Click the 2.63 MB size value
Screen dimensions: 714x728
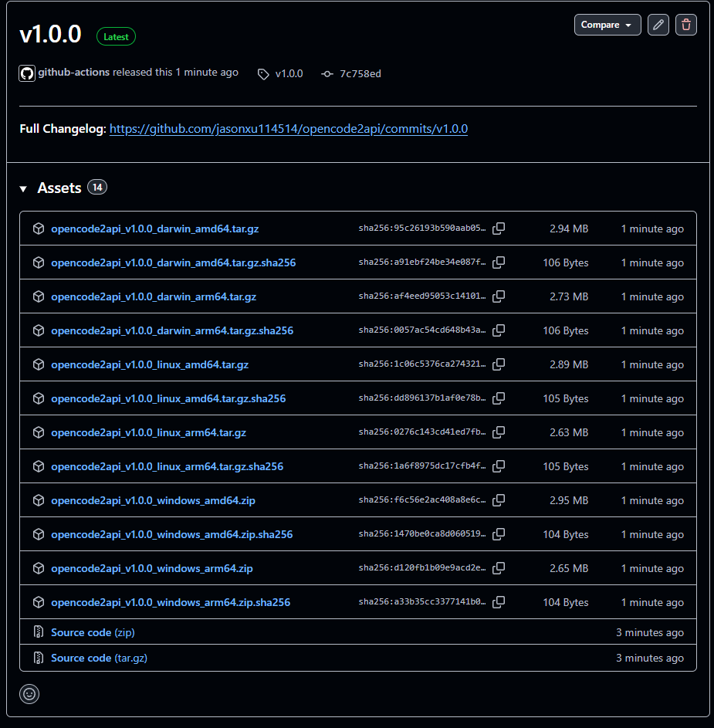click(x=569, y=433)
